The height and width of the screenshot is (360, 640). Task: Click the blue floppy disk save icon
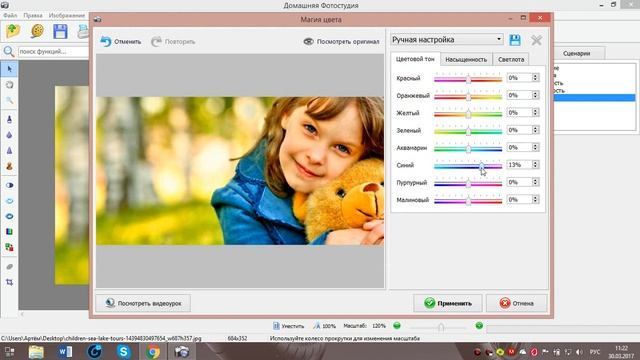(60, 31)
